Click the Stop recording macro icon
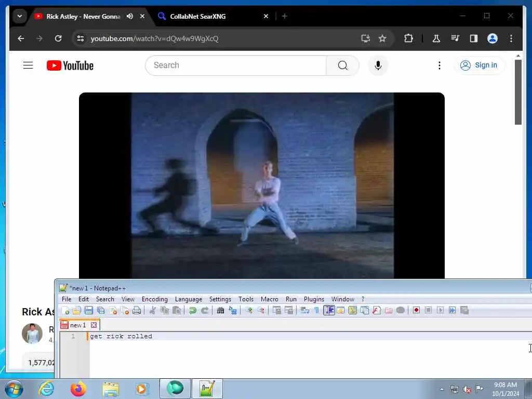 [428, 310]
